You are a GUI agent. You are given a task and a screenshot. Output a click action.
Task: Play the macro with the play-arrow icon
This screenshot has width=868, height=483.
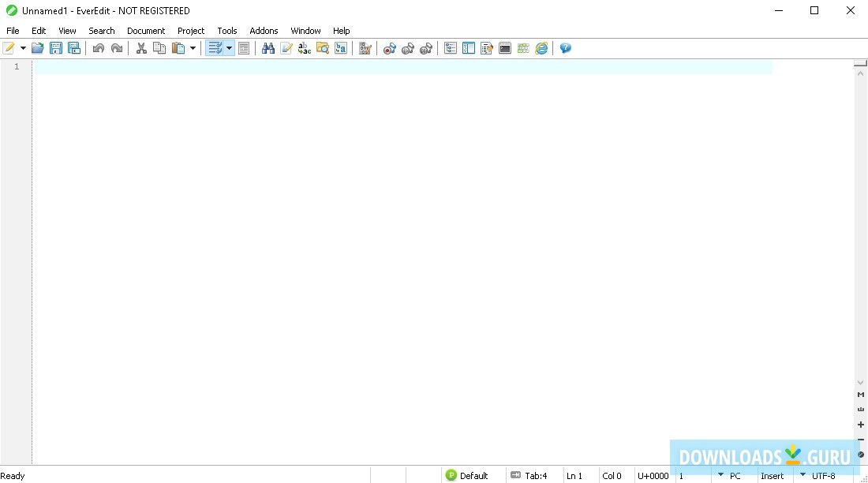coord(408,48)
